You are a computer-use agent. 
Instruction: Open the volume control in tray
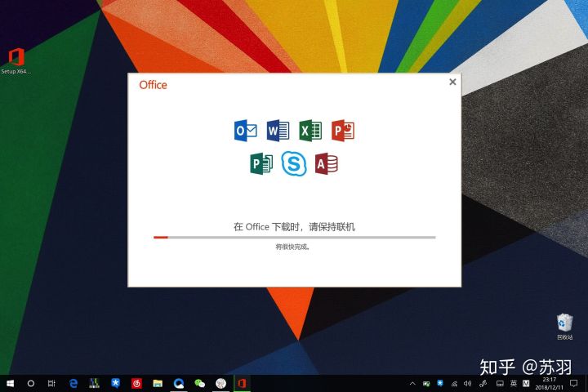[x=468, y=383]
